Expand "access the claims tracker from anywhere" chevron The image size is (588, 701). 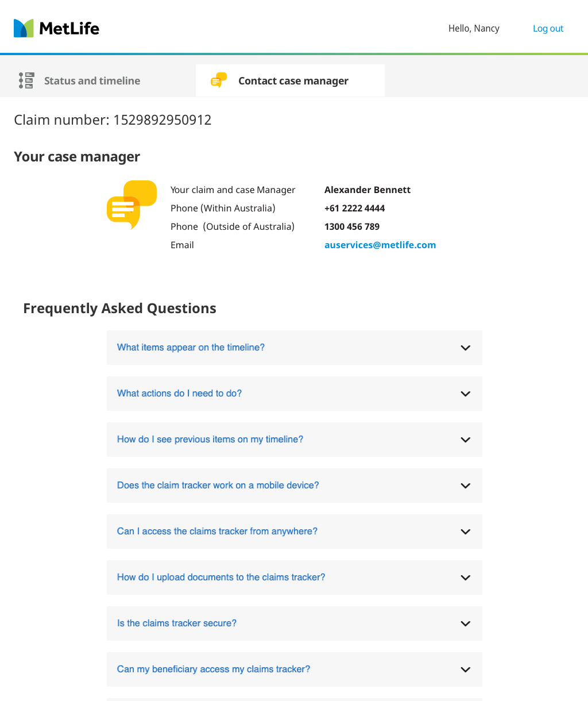[x=466, y=531]
